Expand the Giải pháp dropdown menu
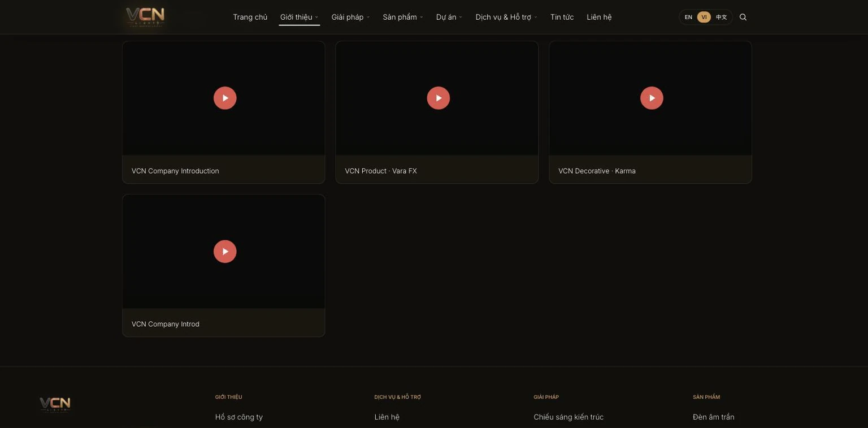The image size is (868, 428). pyautogui.click(x=351, y=17)
